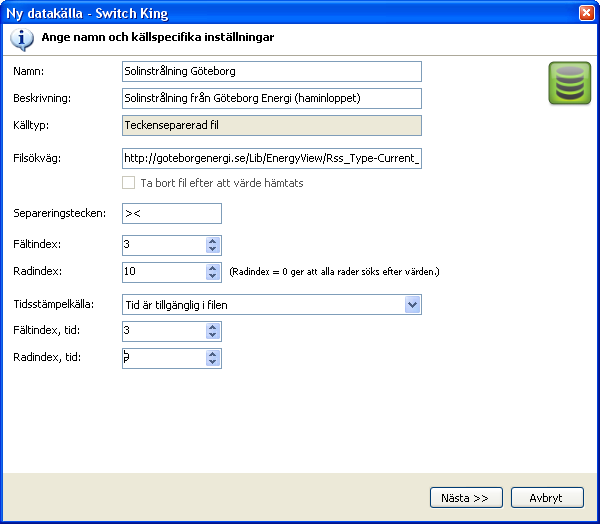Click the 'Ange namn och källspecifika inställningar' heading
Screen dimensions: 600x524
click(x=158, y=37)
